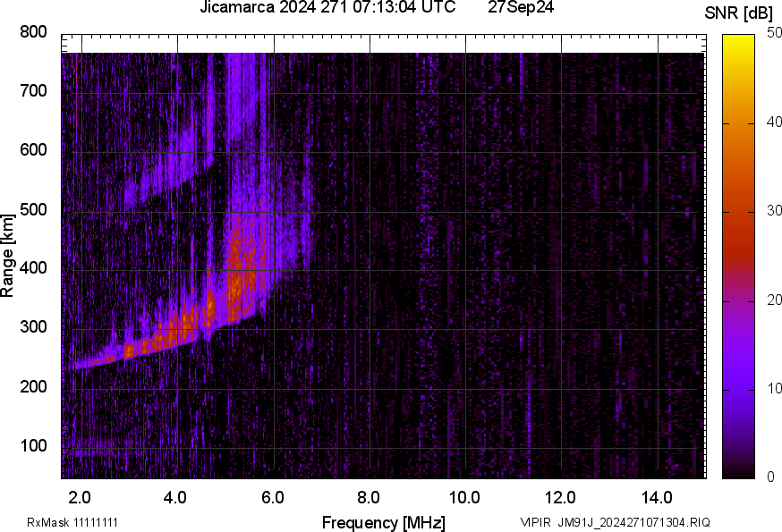Click the 'RxMask 11111111' footer text

(x=72, y=522)
